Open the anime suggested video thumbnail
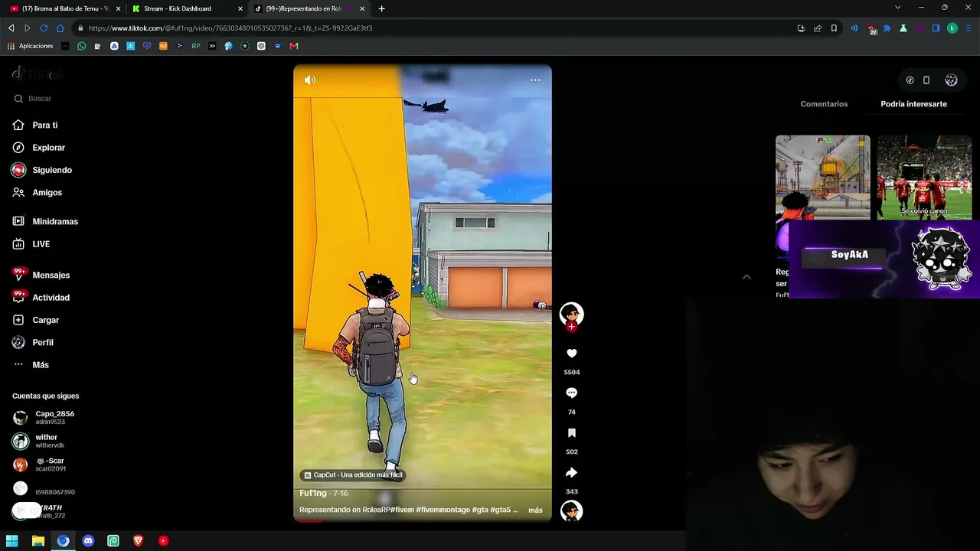The image size is (980, 551). (823, 178)
